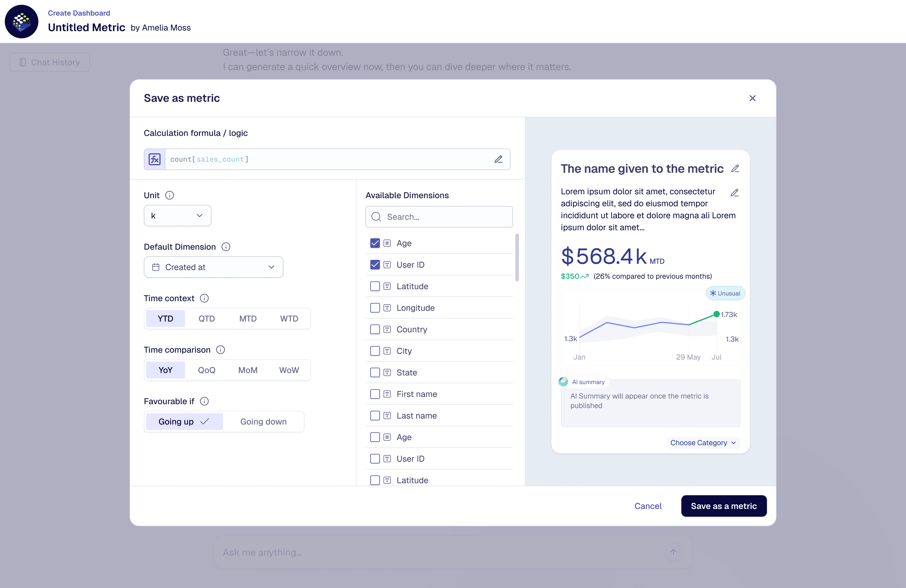Click the Search dimensions field
The image size is (906, 588).
pos(439,217)
